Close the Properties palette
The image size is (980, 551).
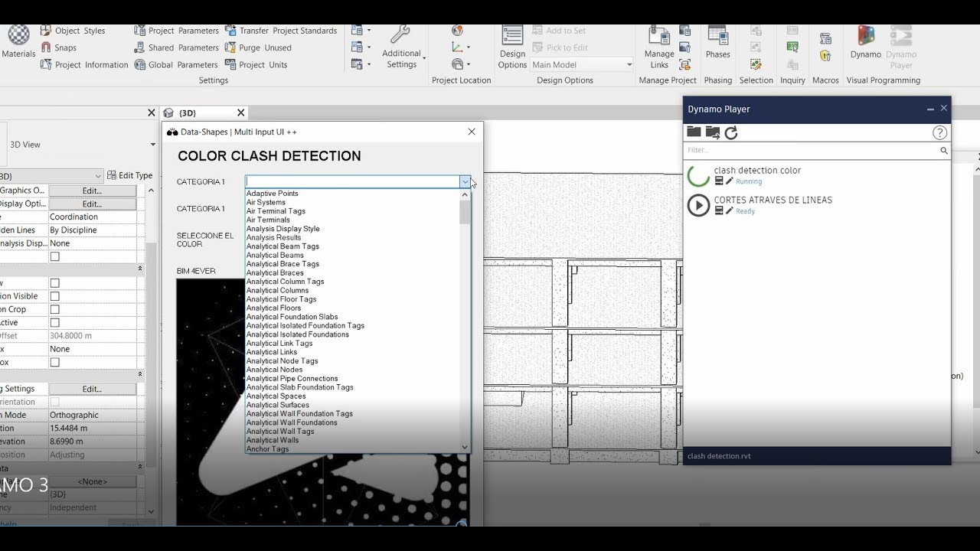pyautogui.click(x=151, y=112)
